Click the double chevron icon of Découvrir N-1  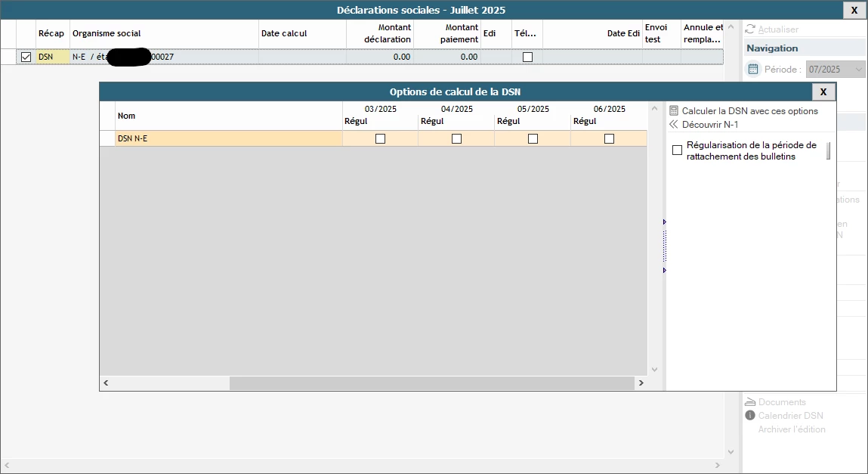(674, 125)
